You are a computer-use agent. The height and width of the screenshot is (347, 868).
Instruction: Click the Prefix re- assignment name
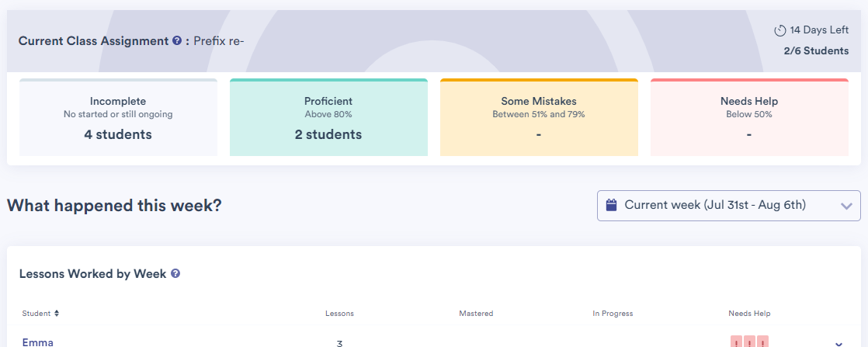tap(219, 40)
